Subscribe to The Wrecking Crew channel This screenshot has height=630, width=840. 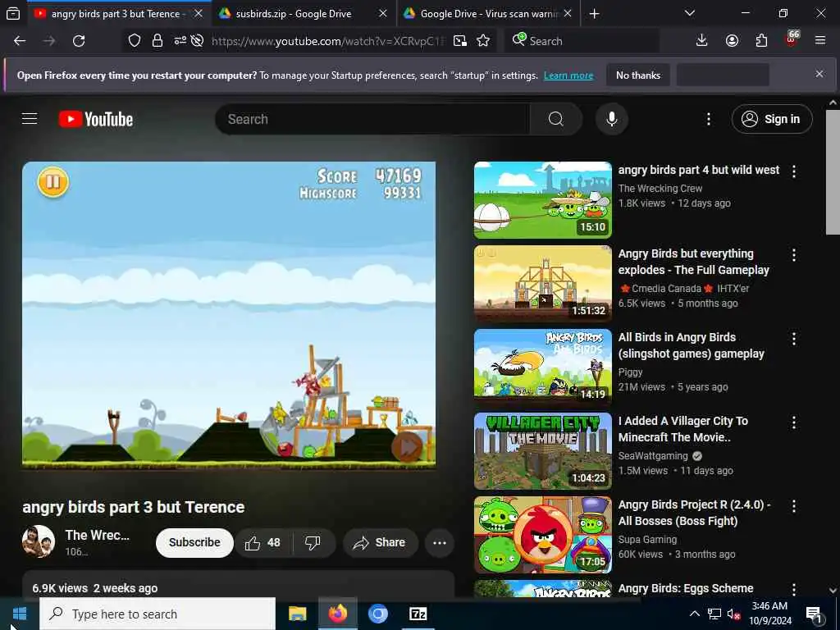pyautogui.click(x=194, y=543)
